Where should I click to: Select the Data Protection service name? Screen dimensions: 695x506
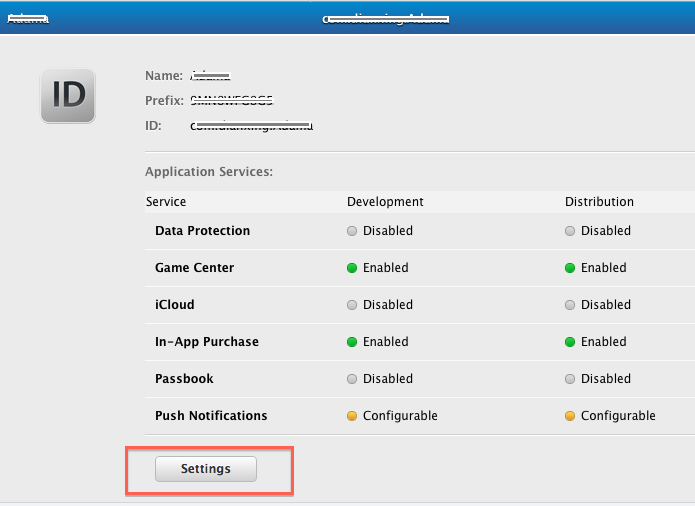tap(203, 231)
